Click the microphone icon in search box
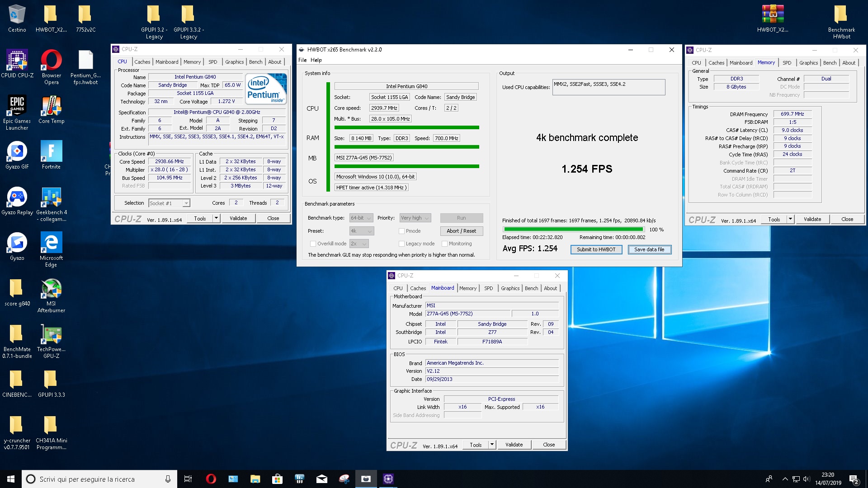The image size is (868, 488). point(168,479)
